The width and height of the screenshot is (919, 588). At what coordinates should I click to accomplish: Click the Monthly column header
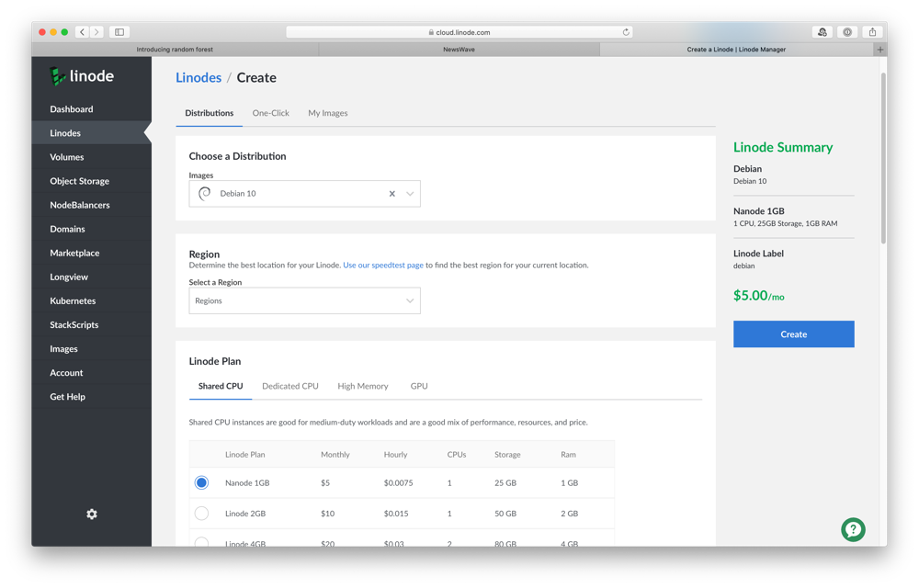pos(335,455)
